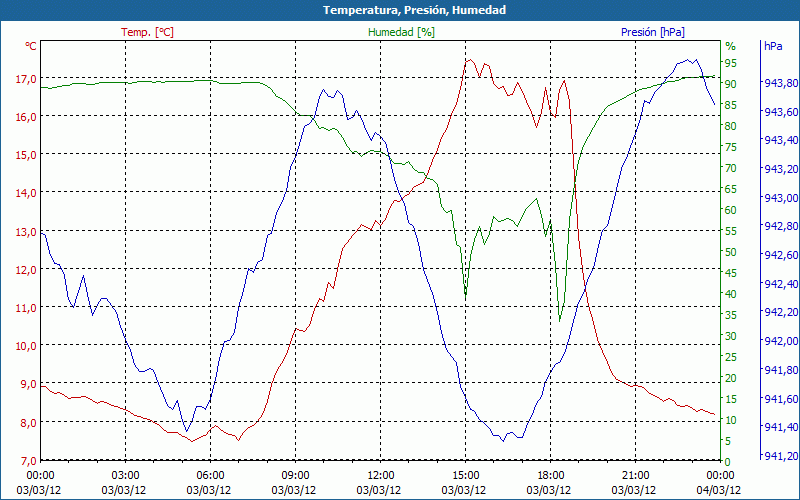Click the 943,80 pressure axis value
This screenshot has width=800, height=500.
tap(780, 83)
